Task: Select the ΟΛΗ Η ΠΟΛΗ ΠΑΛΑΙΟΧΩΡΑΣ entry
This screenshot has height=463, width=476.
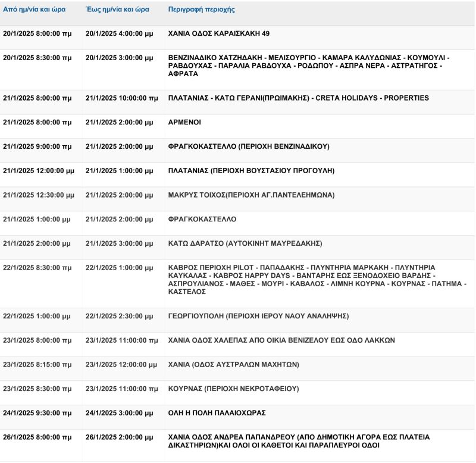Action: pyautogui.click(x=217, y=413)
